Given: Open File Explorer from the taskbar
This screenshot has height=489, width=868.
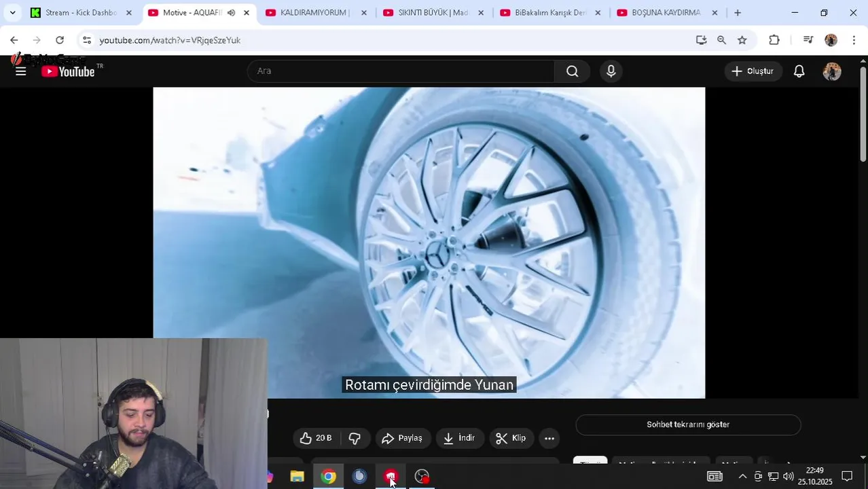Looking at the screenshot, I should tap(297, 477).
